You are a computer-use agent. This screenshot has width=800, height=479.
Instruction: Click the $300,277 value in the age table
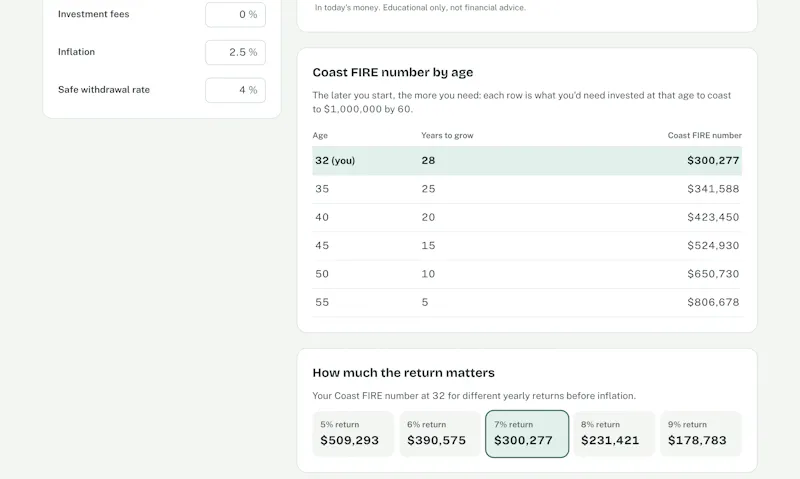point(713,160)
